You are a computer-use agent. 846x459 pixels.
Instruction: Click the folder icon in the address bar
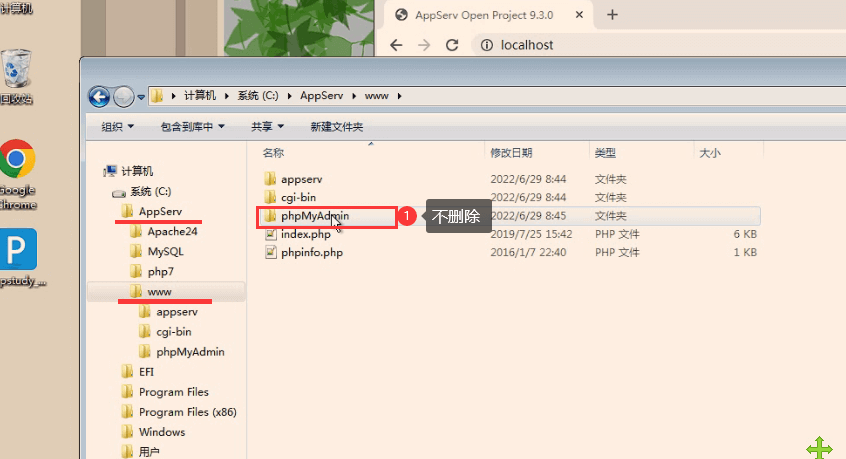click(x=157, y=96)
